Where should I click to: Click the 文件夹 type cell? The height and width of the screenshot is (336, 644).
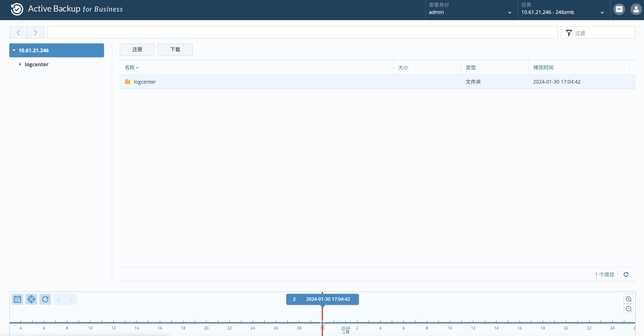[473, 82]
